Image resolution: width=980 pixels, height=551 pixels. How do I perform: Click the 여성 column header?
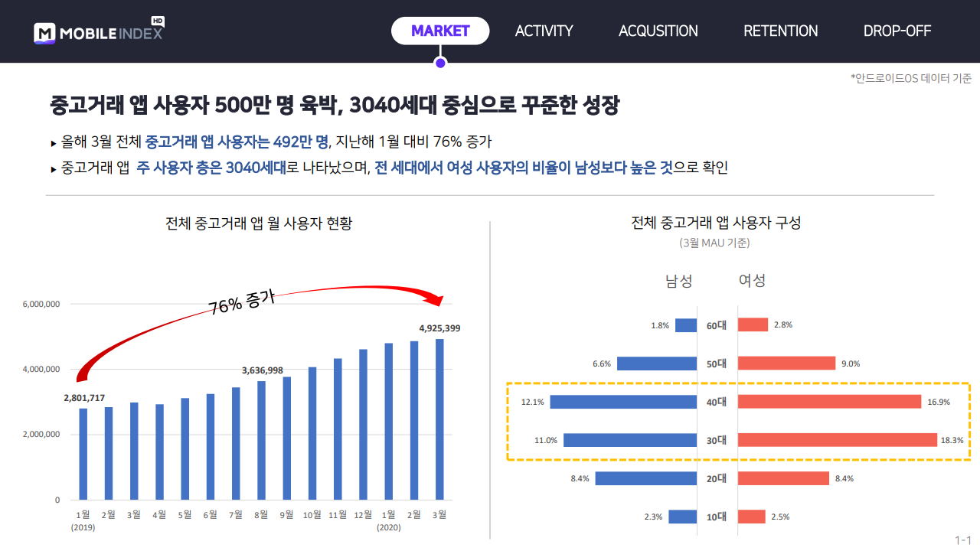(752, 281)
